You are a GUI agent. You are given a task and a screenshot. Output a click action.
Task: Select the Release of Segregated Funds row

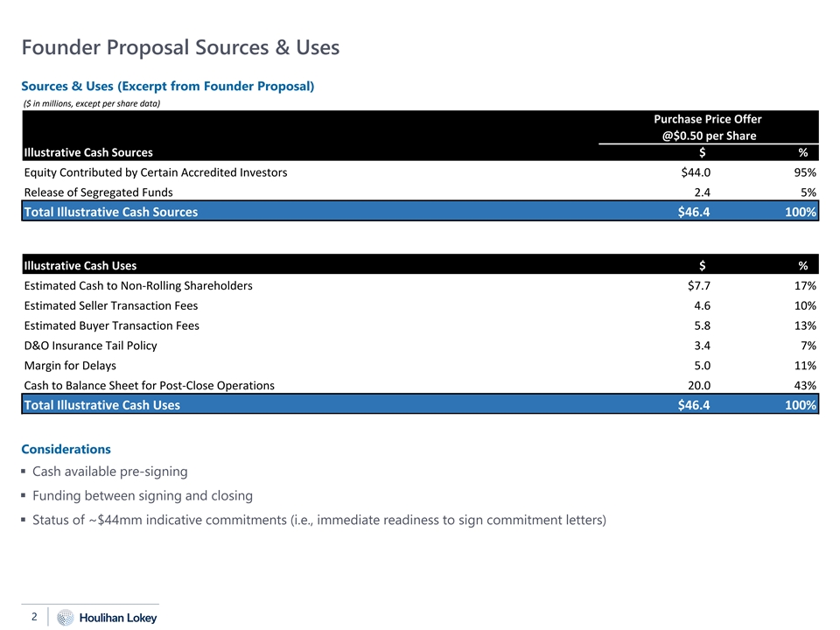[98, 192]
